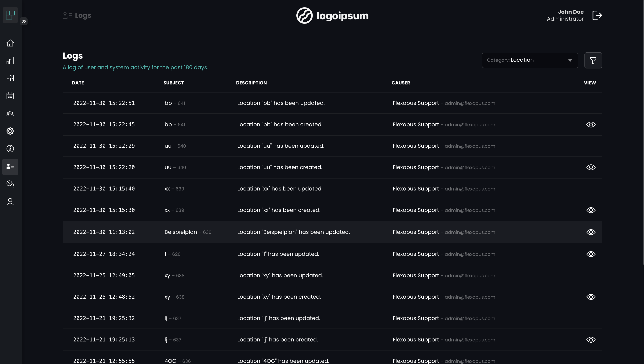Open the info circle sidebar icon
Image resolution: width=644 pixels, height=364 pixels.
tap(10, 149)
